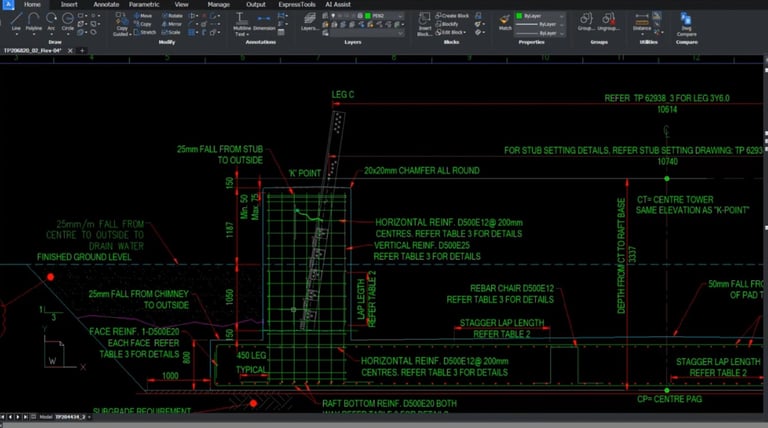The width and height of the screenshot is (768, 428).
Task: Click the 'K' POINT label in drawing
Action: (x=304, y=173)
